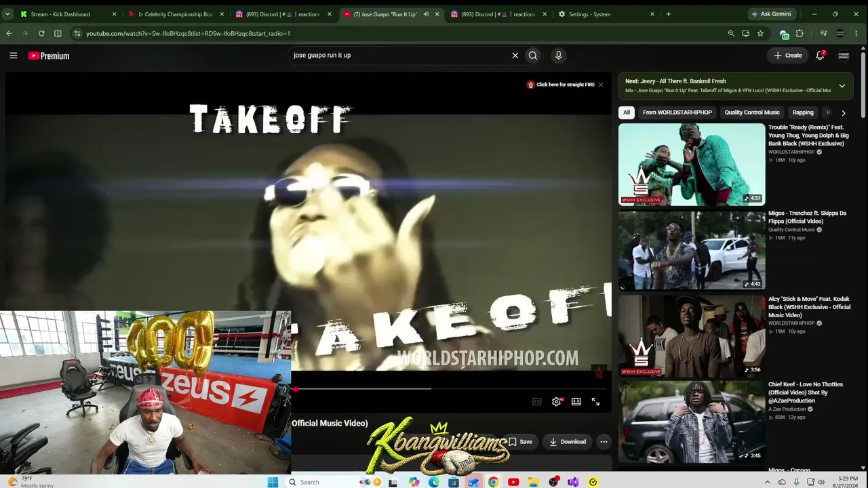Image resolution: width=868 pixels, height=488 pixels.
Task: Switch player to theater mode
Action: click(576, 402)
